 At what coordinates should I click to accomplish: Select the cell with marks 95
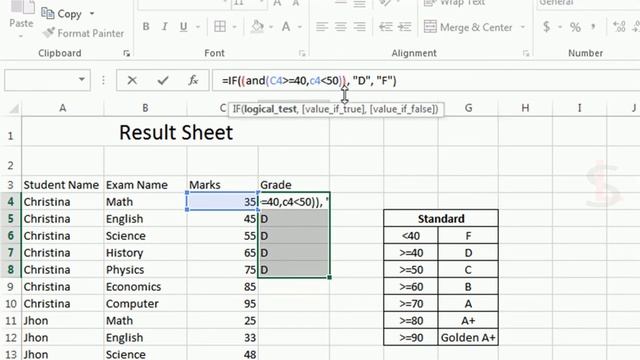(x=222, y=304)
